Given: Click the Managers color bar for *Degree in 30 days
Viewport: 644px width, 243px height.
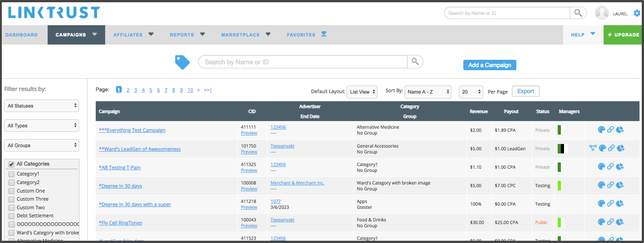Looking at the screenshot, I should coord(560,185).
